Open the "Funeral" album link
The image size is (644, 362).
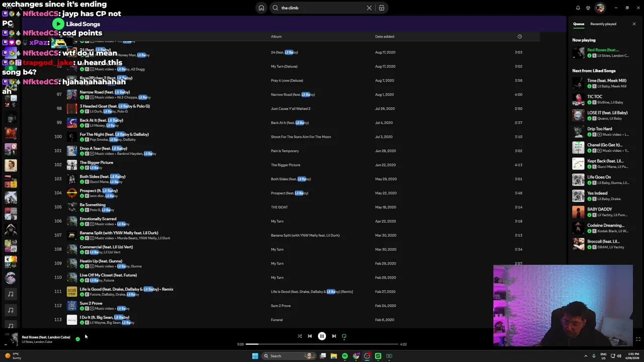click(277, 320)
